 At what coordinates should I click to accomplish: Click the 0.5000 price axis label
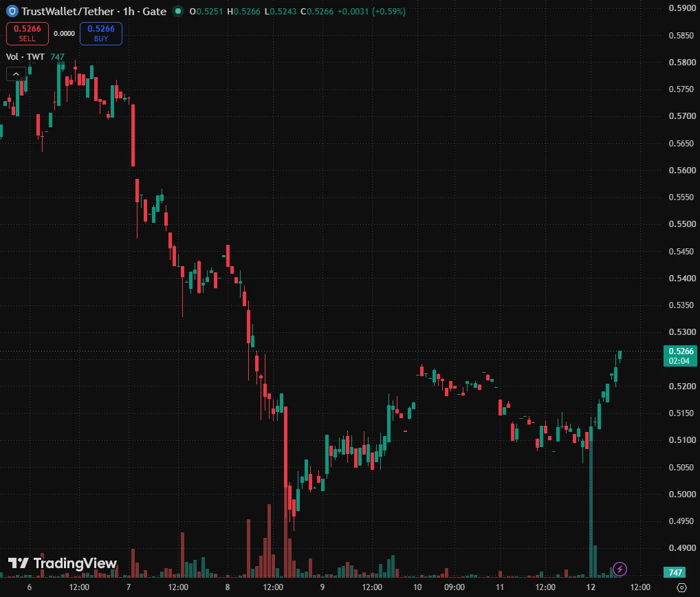coord(682,495)
